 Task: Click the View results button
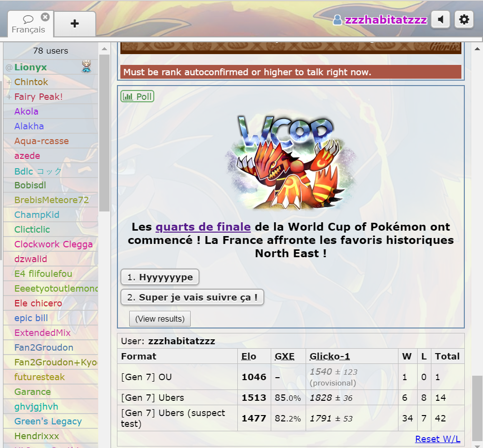click(160, 319)
